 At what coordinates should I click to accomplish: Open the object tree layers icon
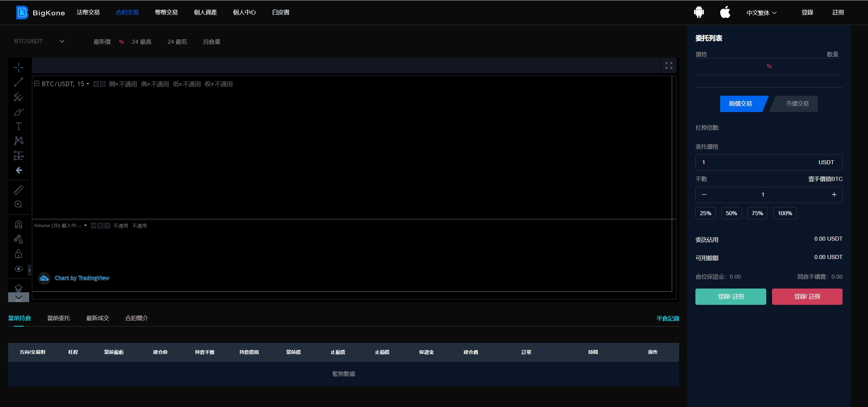pyautogui.click(x=19, y=288)
